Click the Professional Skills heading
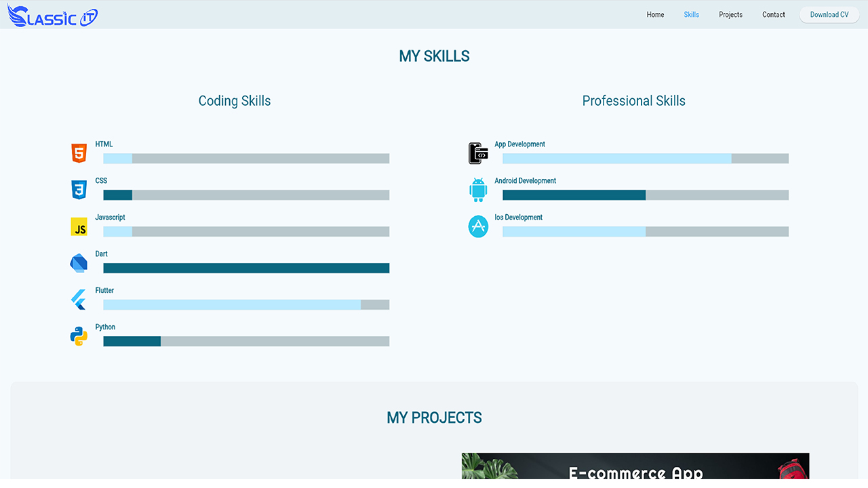The width and height of the screenshot is (868, 488). (x=634, y=101)
